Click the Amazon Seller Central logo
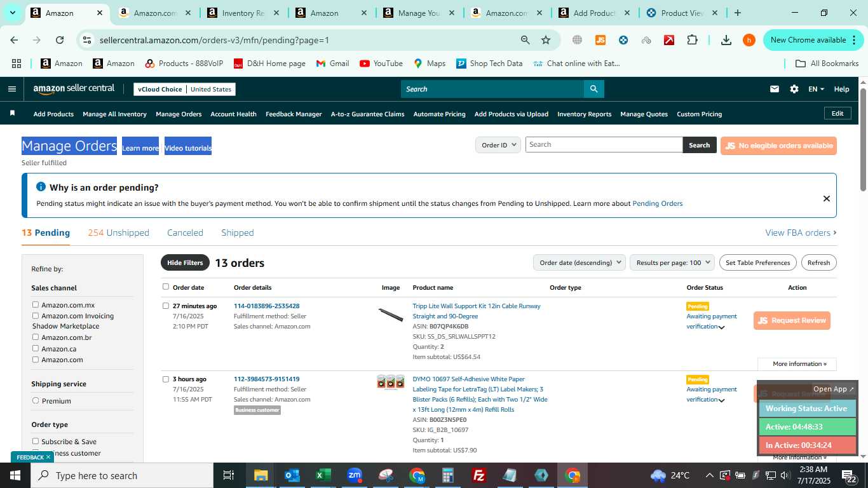The image size is (868, 488). [x=74, y=89]
